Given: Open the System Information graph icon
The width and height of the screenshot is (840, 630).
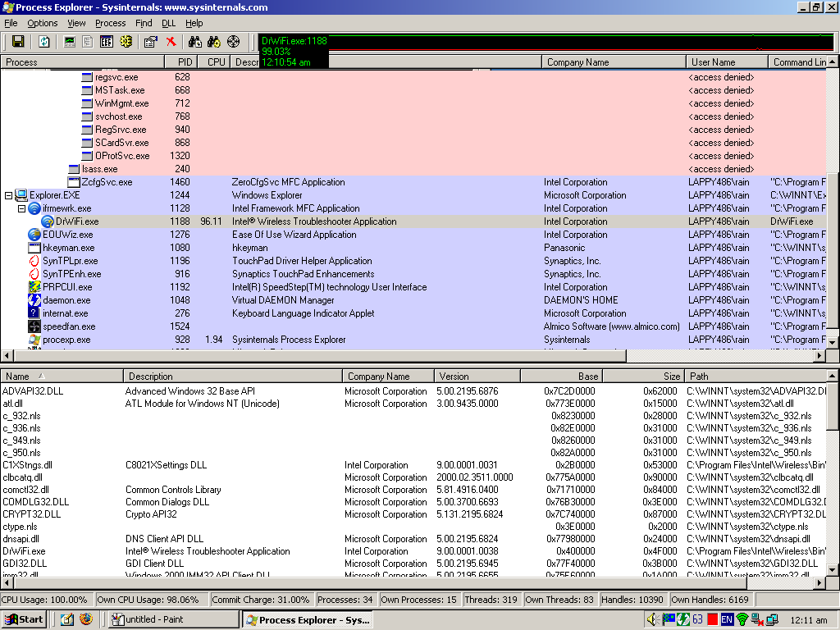Looking at the screenshot, I should point(70,42).
